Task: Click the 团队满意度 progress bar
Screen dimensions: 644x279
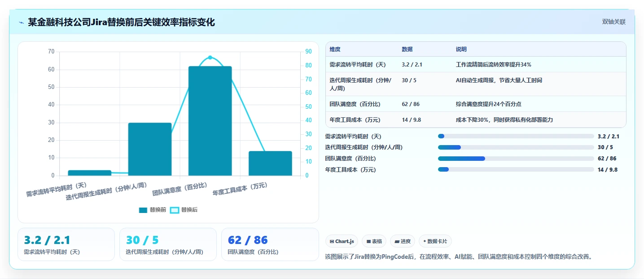Action: pos(516,159)
